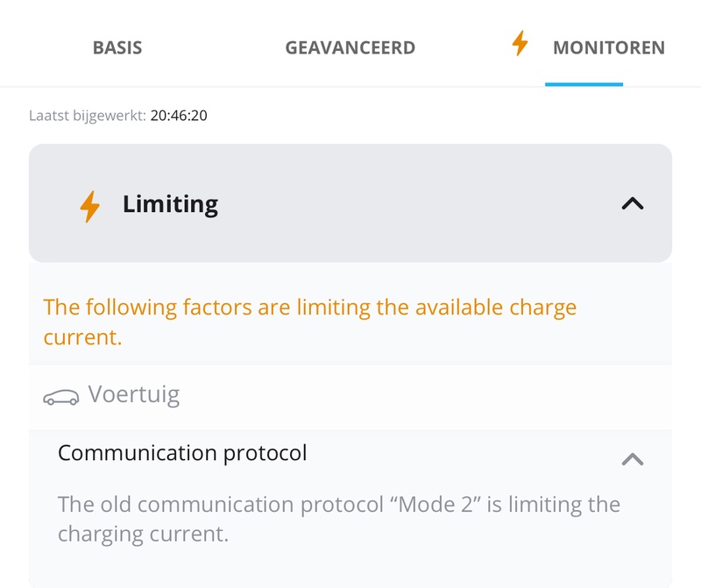Click the Voertuig section label
The width and height of the screenshot is (701, 588).
134,394
